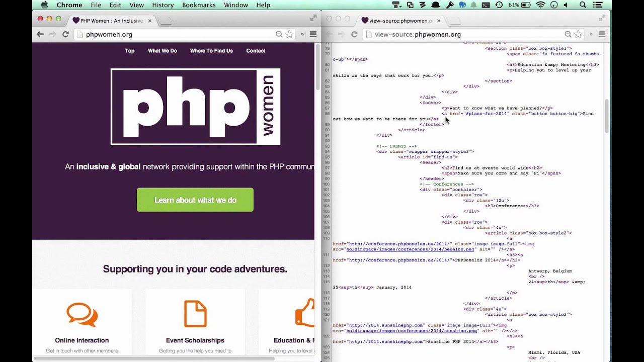Reload the phpwomen.org page
This screenshot has height=362, width=644.
click(x=65, y=34)
